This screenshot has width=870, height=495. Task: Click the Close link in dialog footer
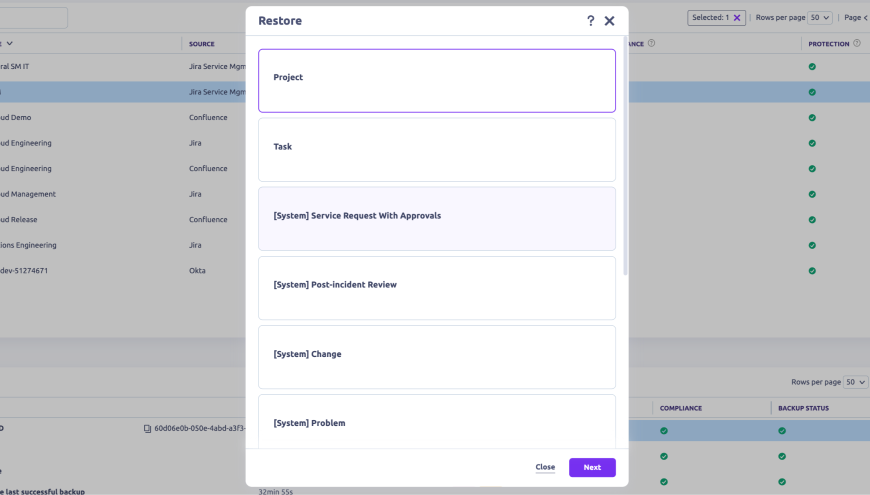pyautogui.click(x=545, y=467)
